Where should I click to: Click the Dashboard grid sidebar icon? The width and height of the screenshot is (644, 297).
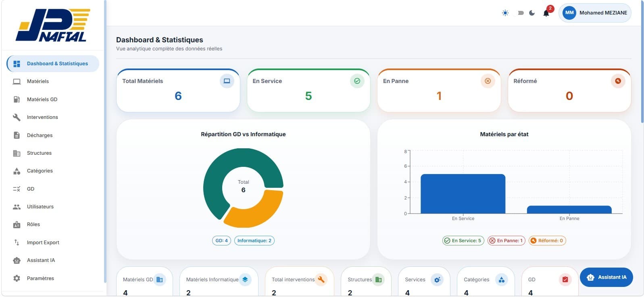[x=17, y=64]
